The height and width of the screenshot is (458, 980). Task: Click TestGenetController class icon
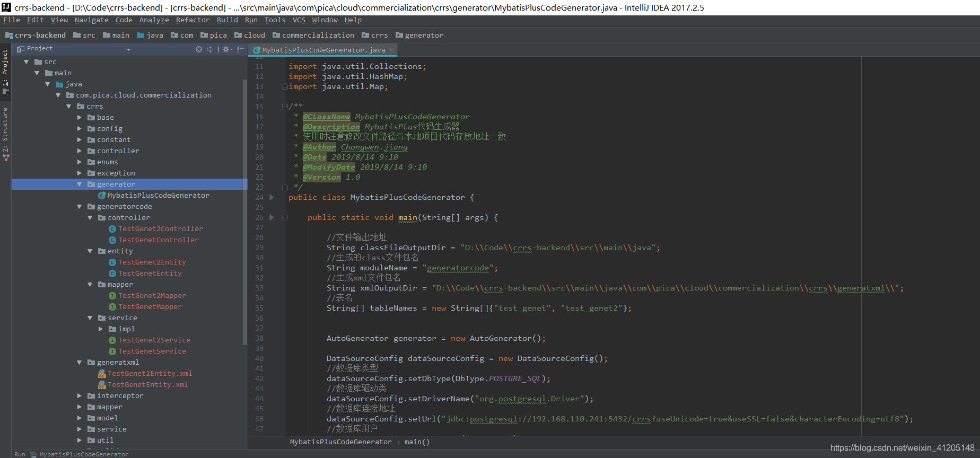[x=112, y=240]
